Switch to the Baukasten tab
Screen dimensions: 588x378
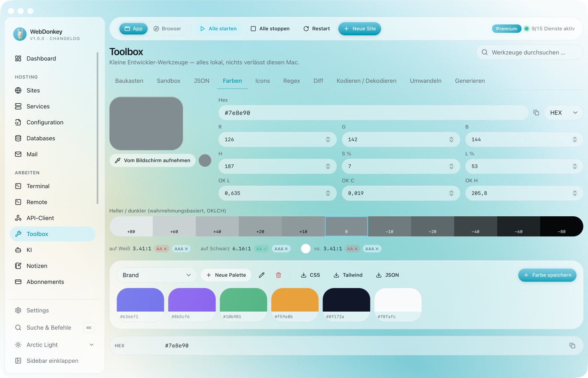click(x=129, y=81)
